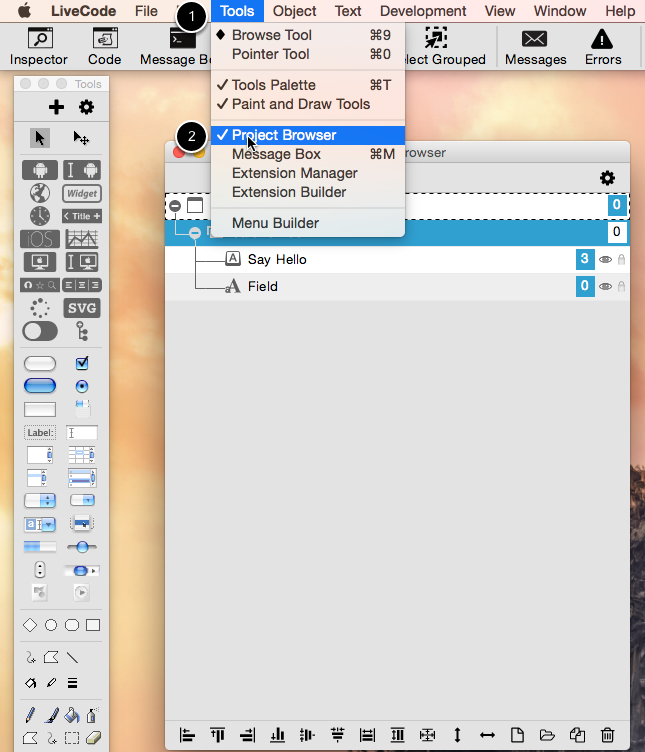The height and width of the screenshot is (752, 645).
Task: Click the open folder icon in footer
Action: click(547, 735)
